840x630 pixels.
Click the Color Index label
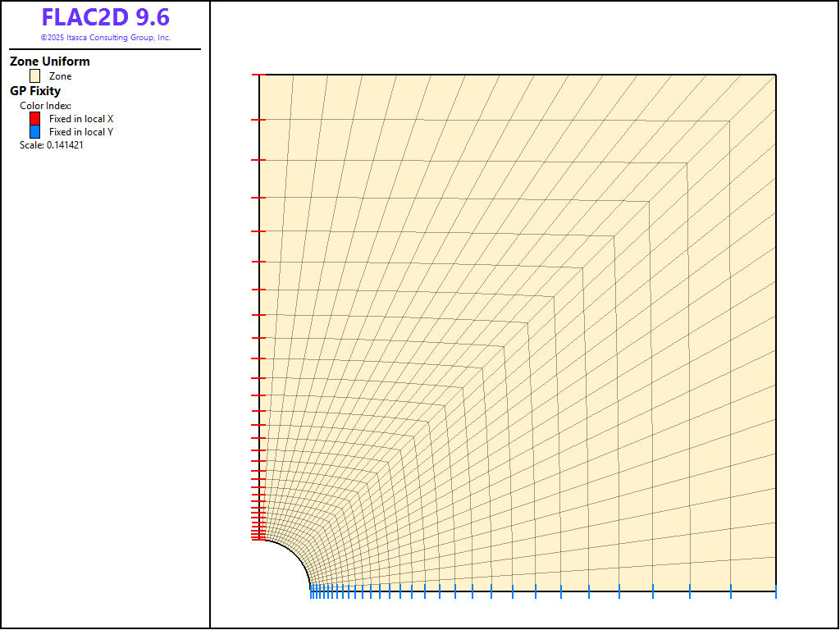[45, 106]
